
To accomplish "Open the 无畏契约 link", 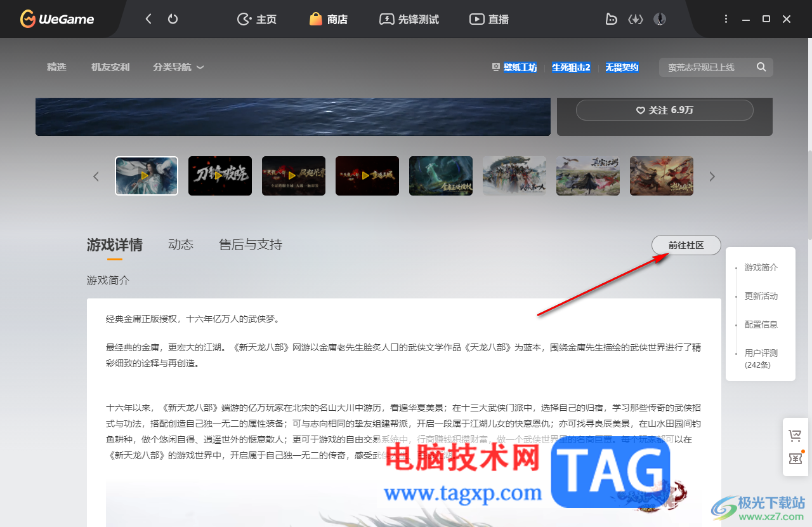I will coord(622,67).
